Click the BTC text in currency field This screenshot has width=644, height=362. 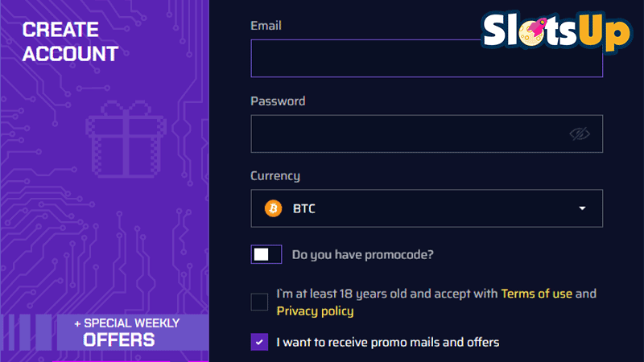click(x=304, y=208)
